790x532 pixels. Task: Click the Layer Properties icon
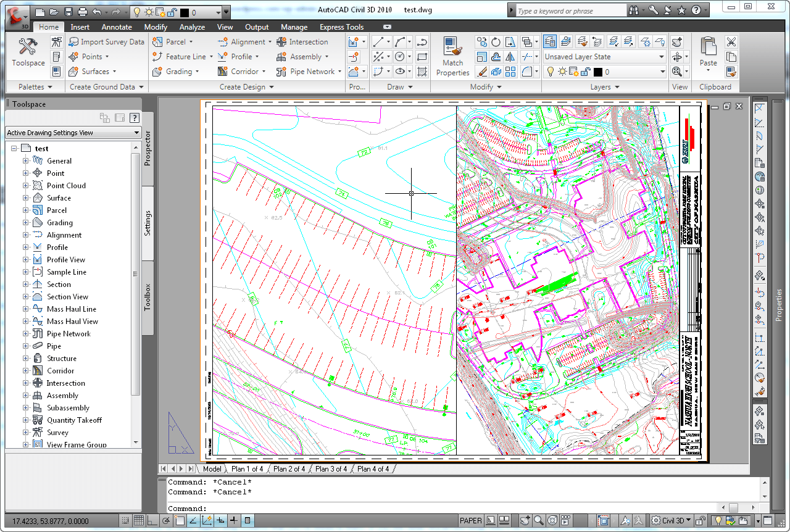click(x=550, y=42)
